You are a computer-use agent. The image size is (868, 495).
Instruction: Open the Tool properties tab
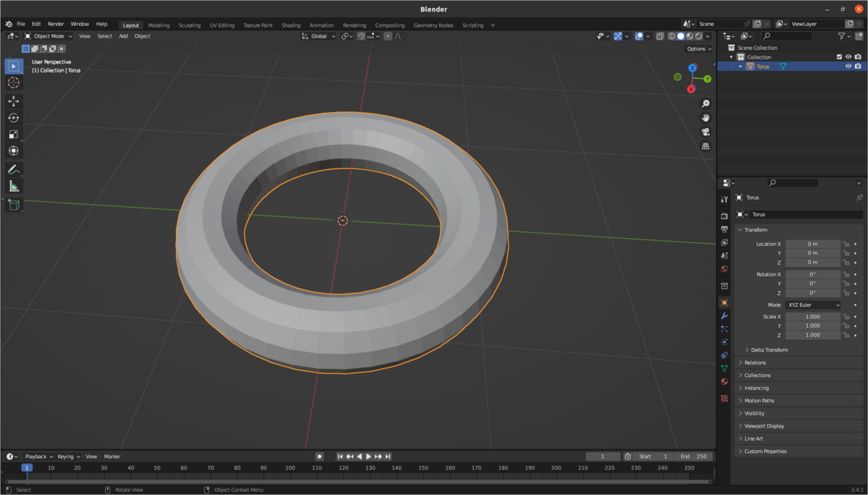click(x=724, y=200)
